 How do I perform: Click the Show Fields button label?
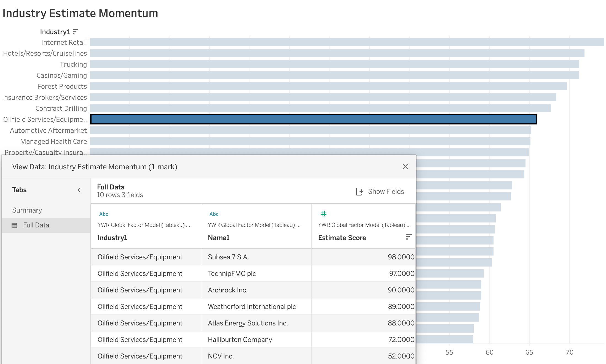click(386, 192)
